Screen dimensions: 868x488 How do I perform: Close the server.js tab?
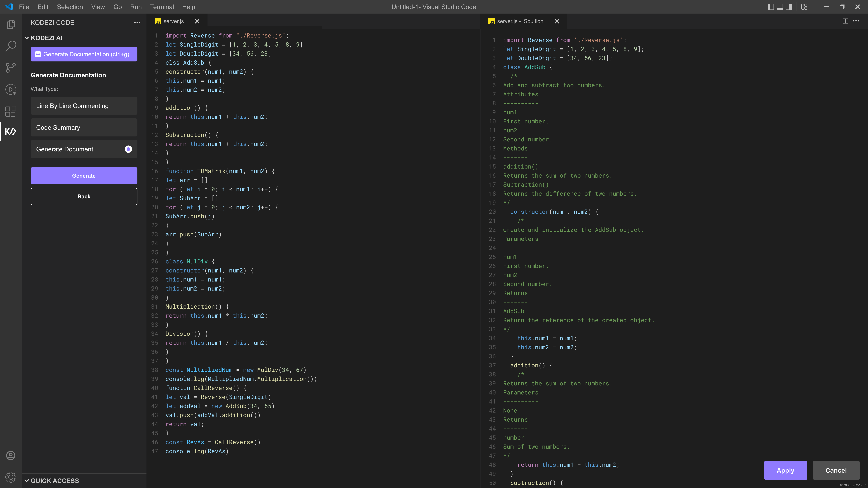tap(197, 21)
